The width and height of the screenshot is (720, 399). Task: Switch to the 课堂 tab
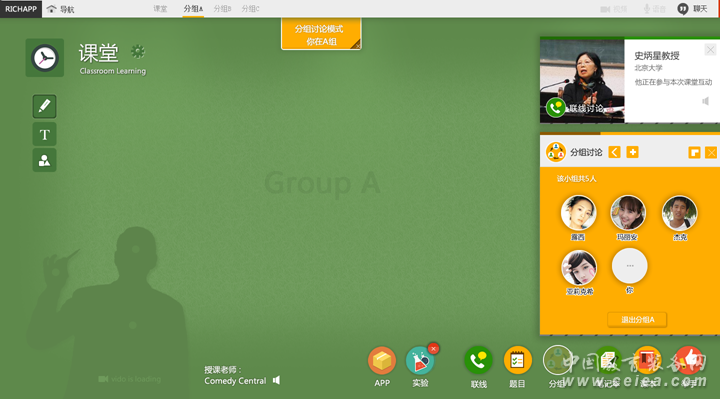pos(160,9)
